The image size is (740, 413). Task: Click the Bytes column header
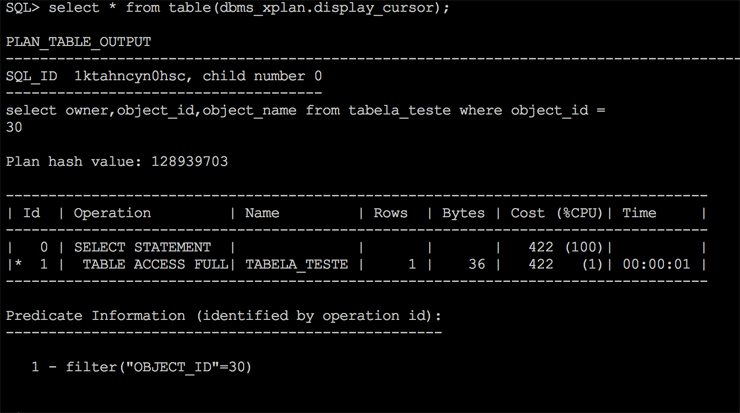pyautogui.click(x=463, y=213)
